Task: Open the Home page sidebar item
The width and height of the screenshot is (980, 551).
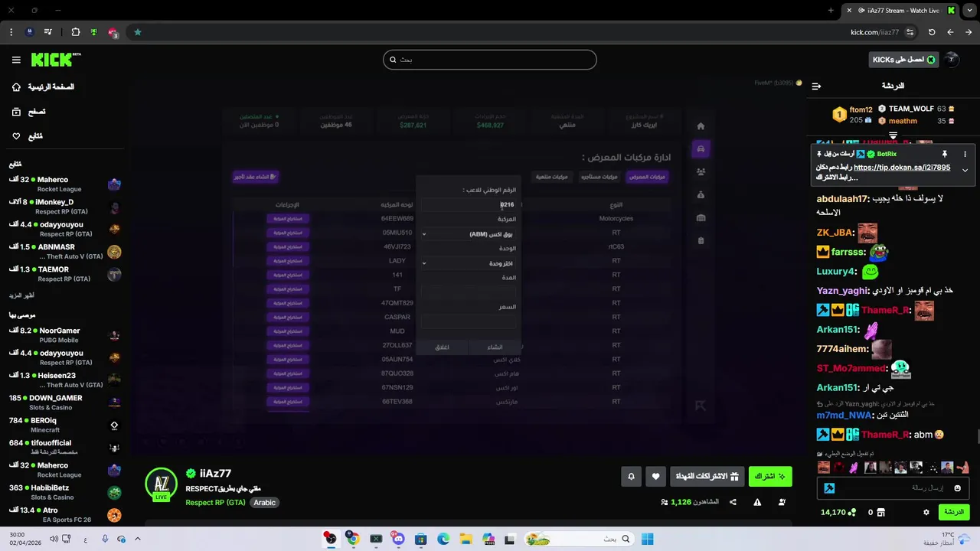Action: pos(44,87)
